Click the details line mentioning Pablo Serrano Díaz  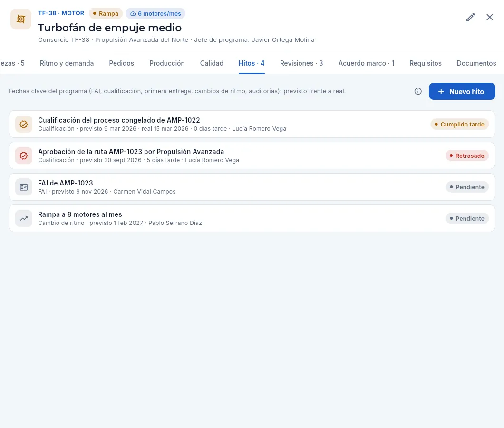coord(120,223)
